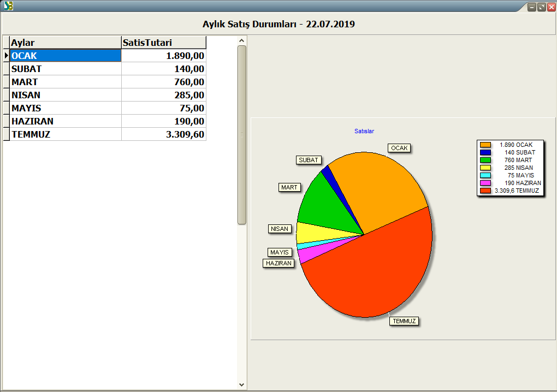Click the TEMMUZ label on the pie chart
Image resolution: width=557 pixels, height=392 pixels.
point(404,322)
